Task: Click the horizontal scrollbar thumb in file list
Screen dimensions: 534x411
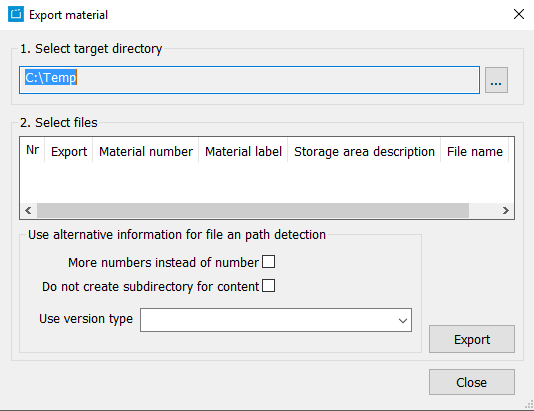Action: pyautogui.click(x=253, y=210)
